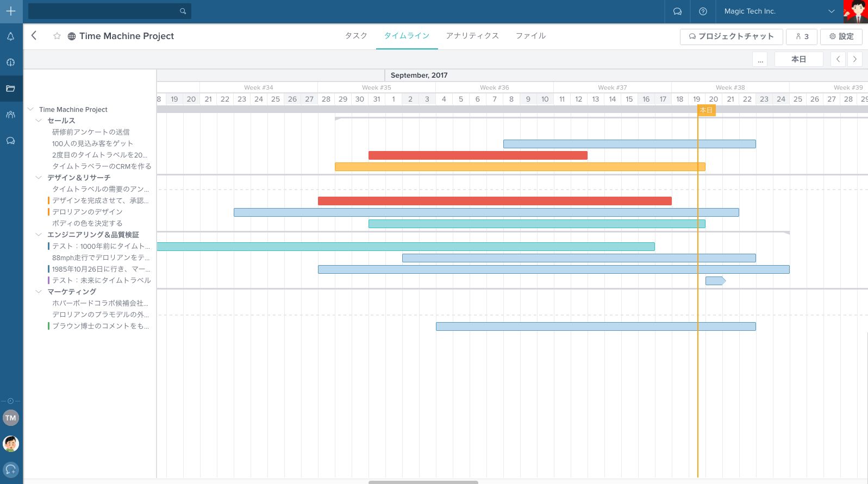Star the Time Machine Project
Screen dimensions: 868x484
click(57, 36)
